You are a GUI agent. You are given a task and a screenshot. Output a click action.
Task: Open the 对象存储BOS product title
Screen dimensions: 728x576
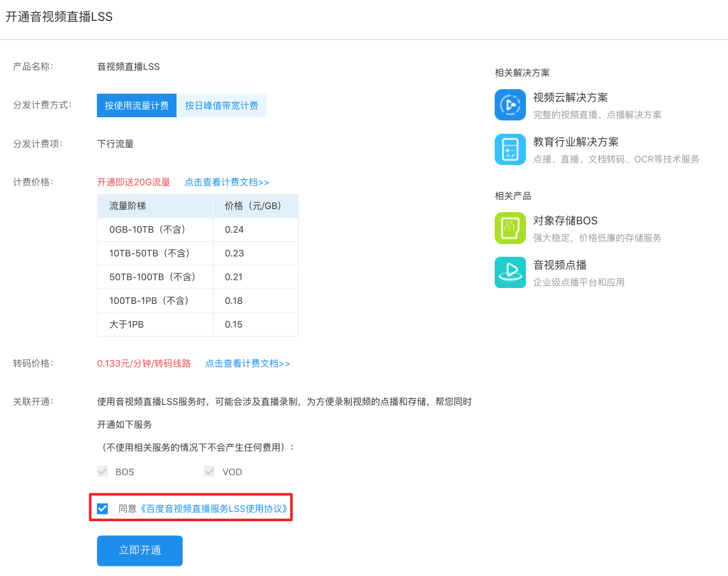pyautogui.click(x=565, y=220)
